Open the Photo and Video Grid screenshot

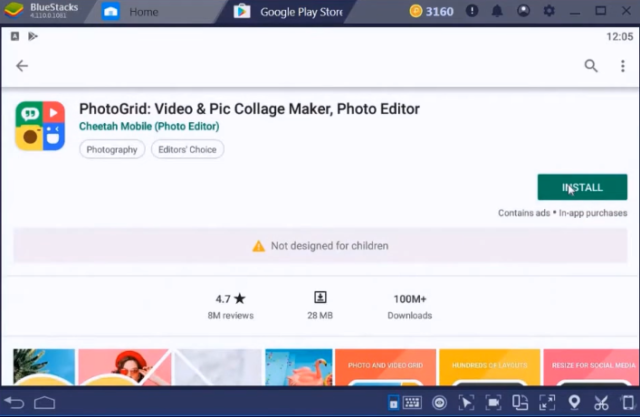385,367
